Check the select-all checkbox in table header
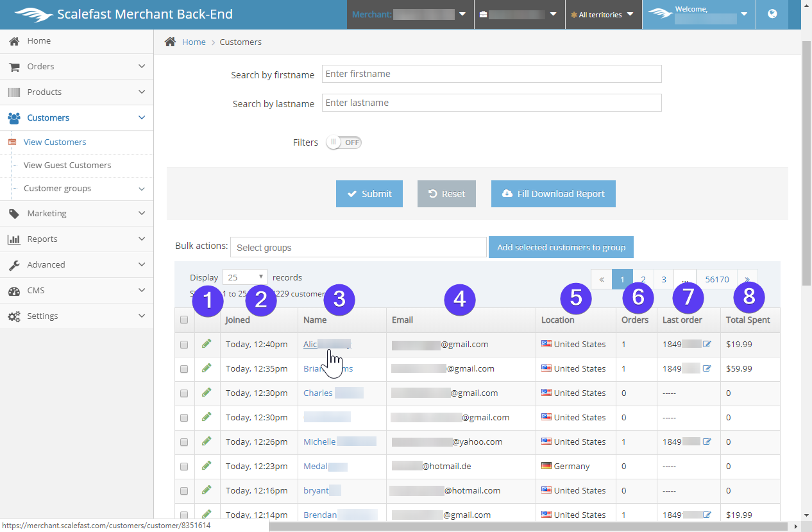812x532 pixels. pos(184,320)
